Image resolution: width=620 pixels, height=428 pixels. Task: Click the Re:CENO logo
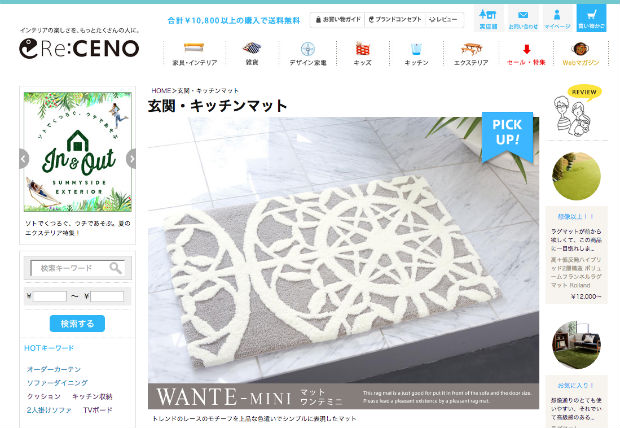tap(79, 48)
